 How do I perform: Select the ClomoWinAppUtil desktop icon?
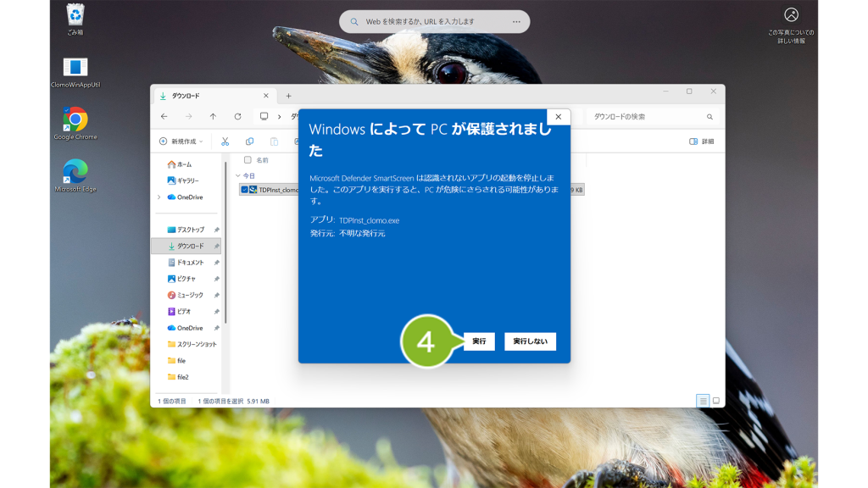point(75,73)
